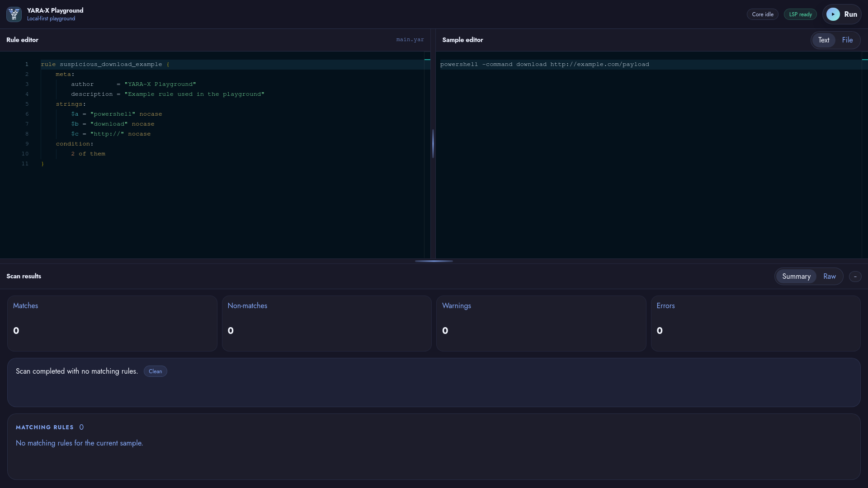Click the horizontal resize handle above Scan results
Viewport: 868px width, 488px height.
[434, 261]
